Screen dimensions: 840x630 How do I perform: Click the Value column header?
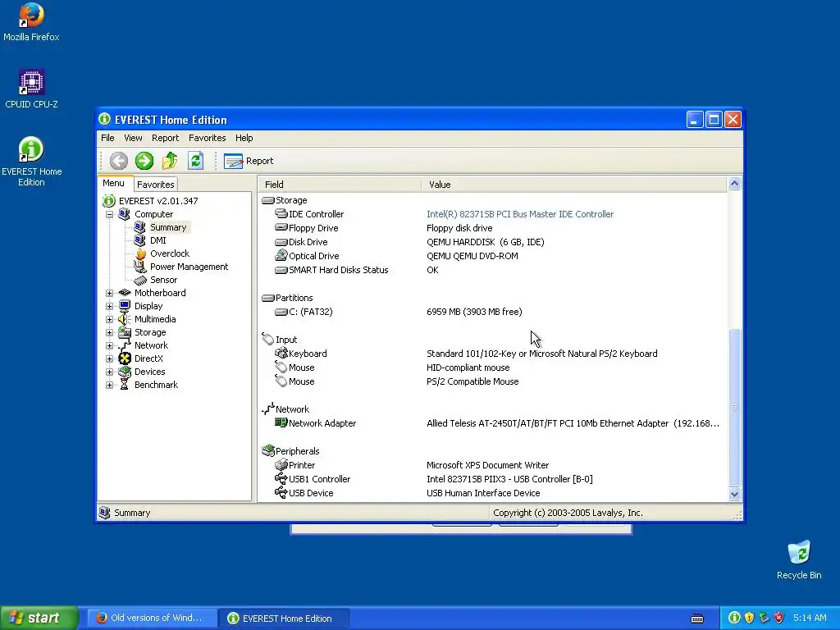574,185
